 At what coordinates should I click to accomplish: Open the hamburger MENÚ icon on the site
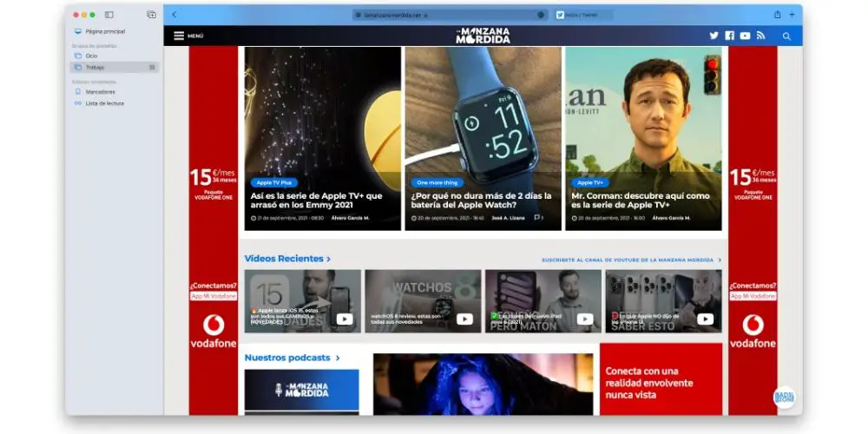coord(179,36)
